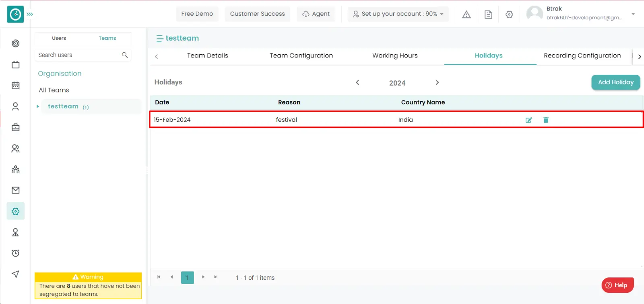Screen dimensions: 644x304
Task: Click the 15-Feb-2024 date cell
Action: 172,120
